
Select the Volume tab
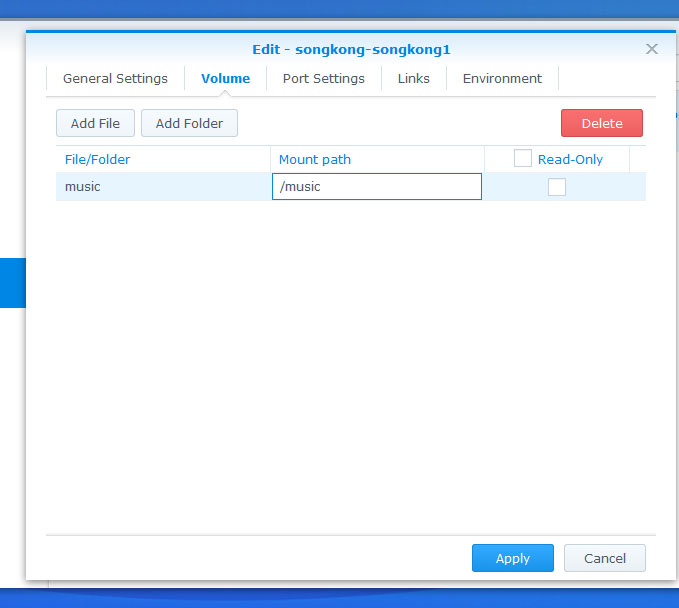[226, 78]
